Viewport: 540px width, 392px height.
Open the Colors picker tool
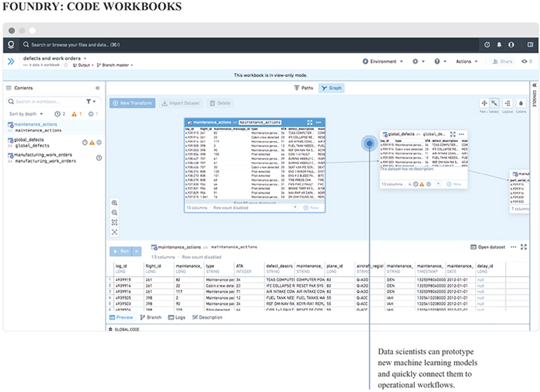click(522, 103)
